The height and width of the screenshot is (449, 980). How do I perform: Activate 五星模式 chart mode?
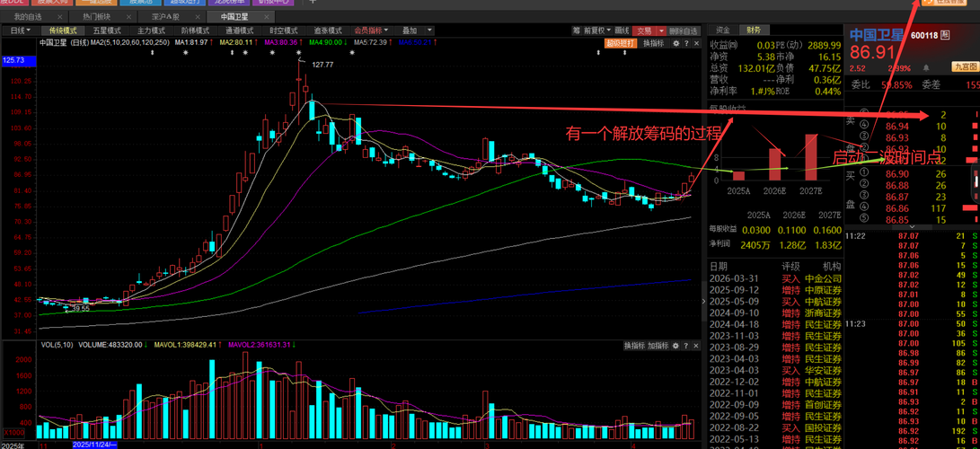click(107, 30)
